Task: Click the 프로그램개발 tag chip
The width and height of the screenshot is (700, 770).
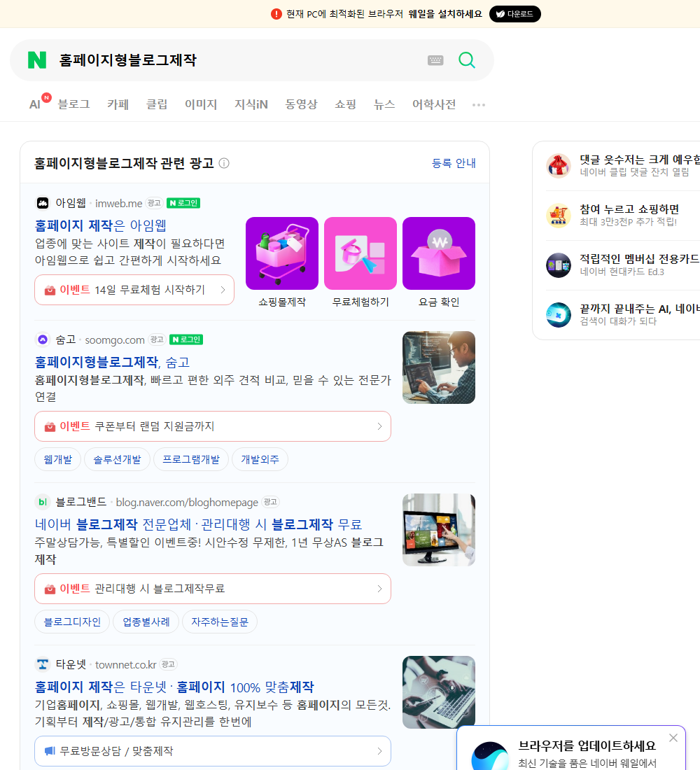Action: (x=191, y=459)
